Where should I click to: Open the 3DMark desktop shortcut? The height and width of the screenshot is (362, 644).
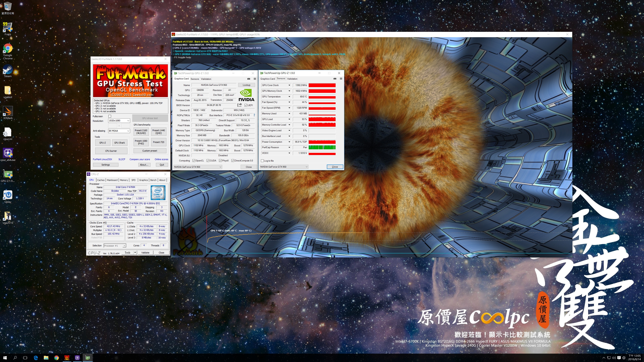tap(8, 113)
